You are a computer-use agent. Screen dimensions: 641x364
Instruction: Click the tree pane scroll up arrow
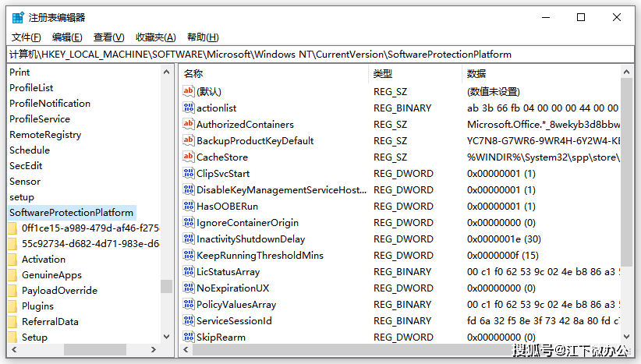click(167, 72)
